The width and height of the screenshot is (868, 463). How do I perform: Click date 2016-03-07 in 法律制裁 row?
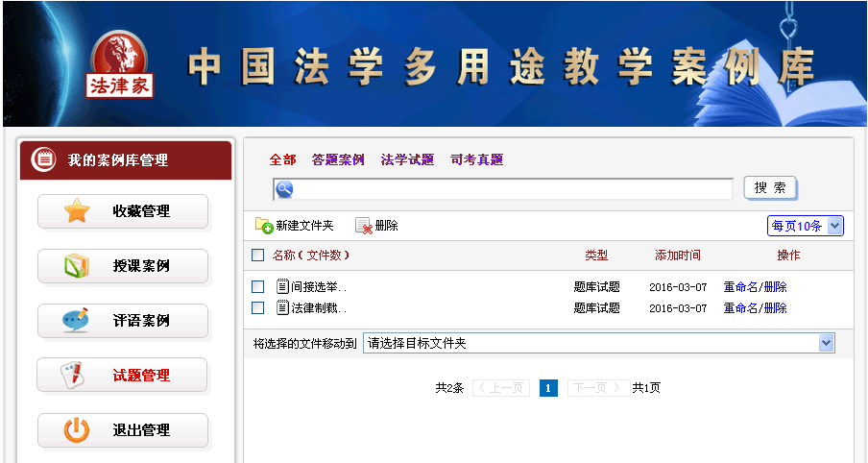[x=678, y=308]
